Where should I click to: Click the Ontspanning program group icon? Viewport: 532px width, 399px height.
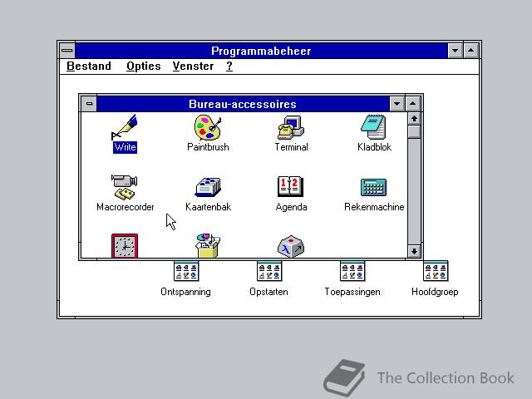click(186, 271)
